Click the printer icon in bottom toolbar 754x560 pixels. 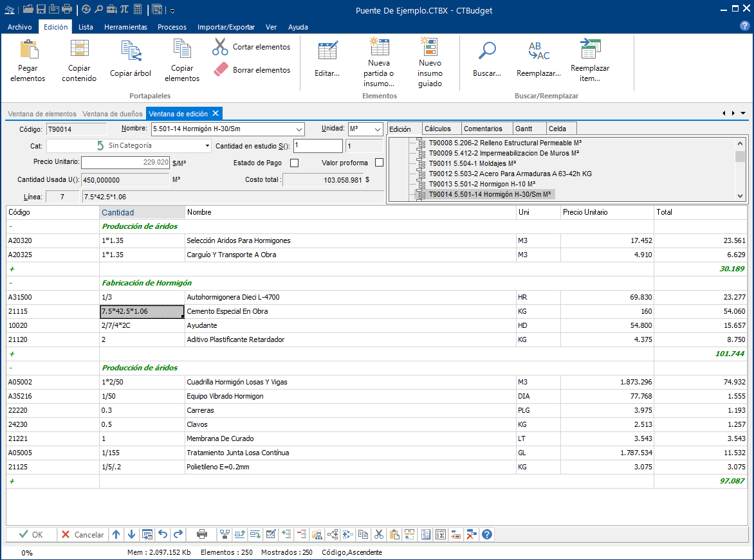(x=202, y=534)
